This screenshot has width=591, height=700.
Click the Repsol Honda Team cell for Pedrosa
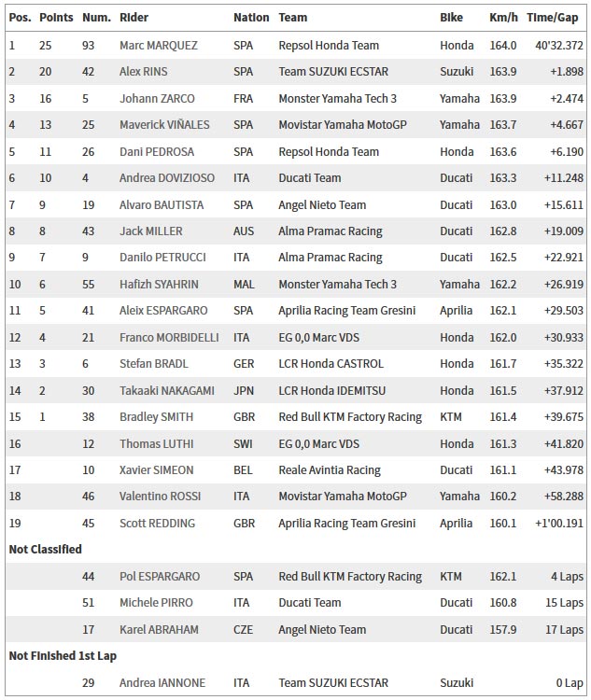329,152
